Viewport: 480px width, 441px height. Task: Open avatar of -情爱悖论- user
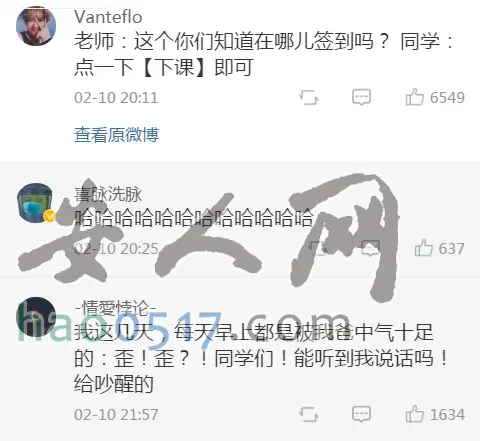click(x=36, y=317)
